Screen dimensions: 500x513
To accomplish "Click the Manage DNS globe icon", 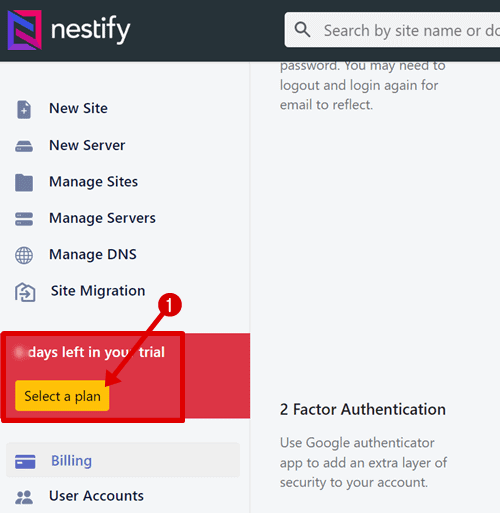I will point(24,256).
